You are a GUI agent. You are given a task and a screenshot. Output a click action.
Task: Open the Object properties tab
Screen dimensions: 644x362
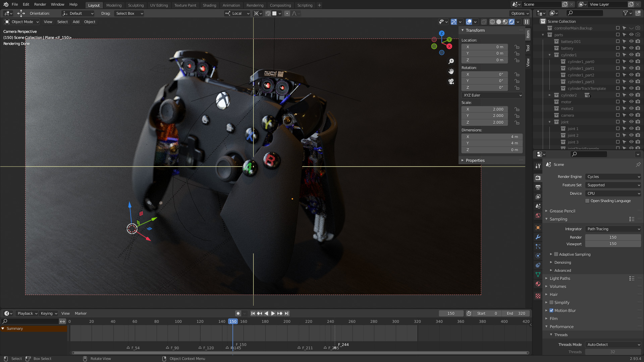point(538,228)
